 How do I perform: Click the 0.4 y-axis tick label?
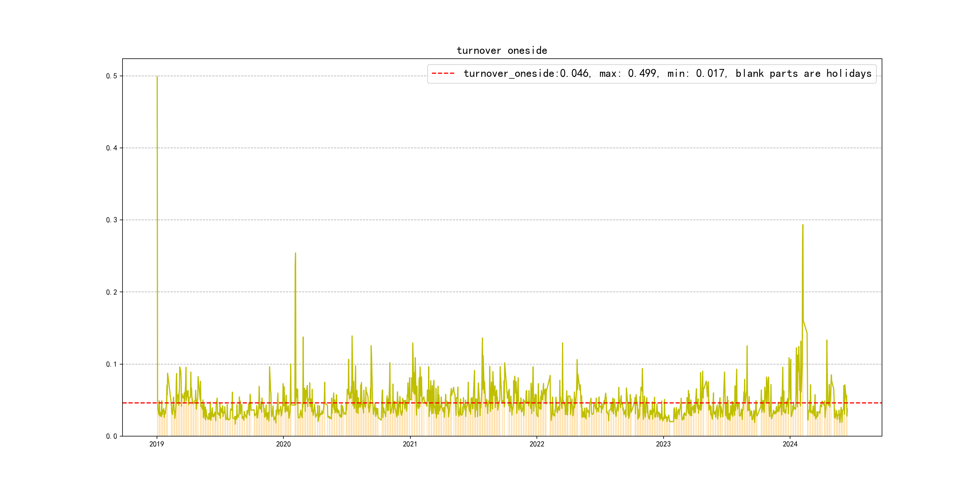click(x=112, y=148)
